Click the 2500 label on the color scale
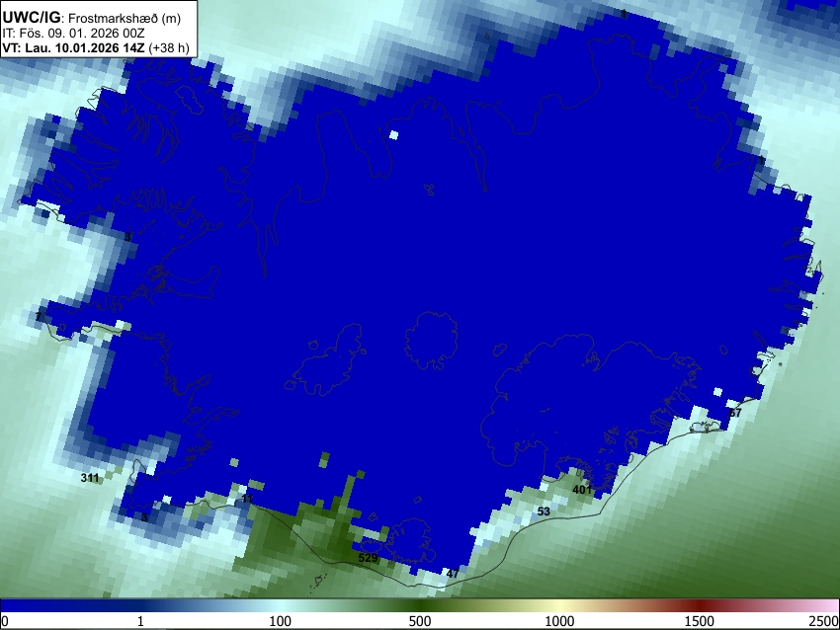This screenshot has height=630, width=840. pyautogui.click(x=824, y=621)
